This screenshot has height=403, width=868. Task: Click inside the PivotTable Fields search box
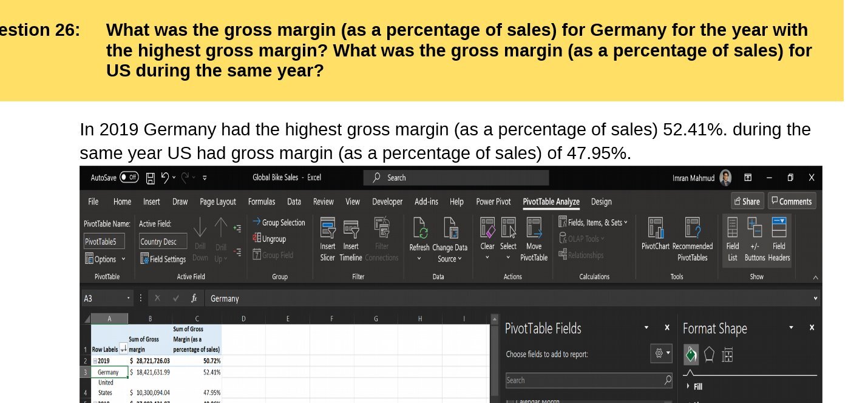[583, 380]
